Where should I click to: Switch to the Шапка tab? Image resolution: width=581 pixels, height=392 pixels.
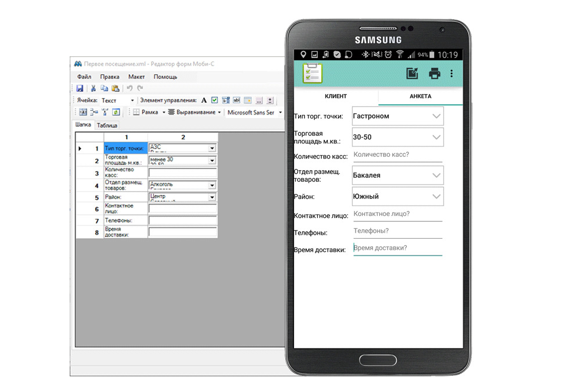pos(83,125)
